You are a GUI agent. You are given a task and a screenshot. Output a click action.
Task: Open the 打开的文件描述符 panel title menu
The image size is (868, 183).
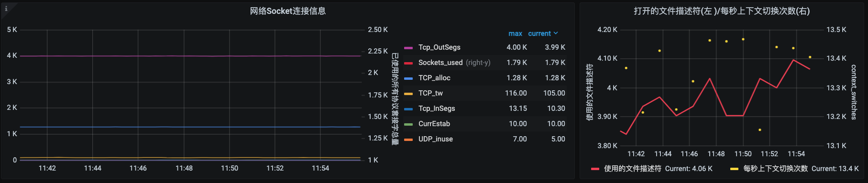(722, 11)
